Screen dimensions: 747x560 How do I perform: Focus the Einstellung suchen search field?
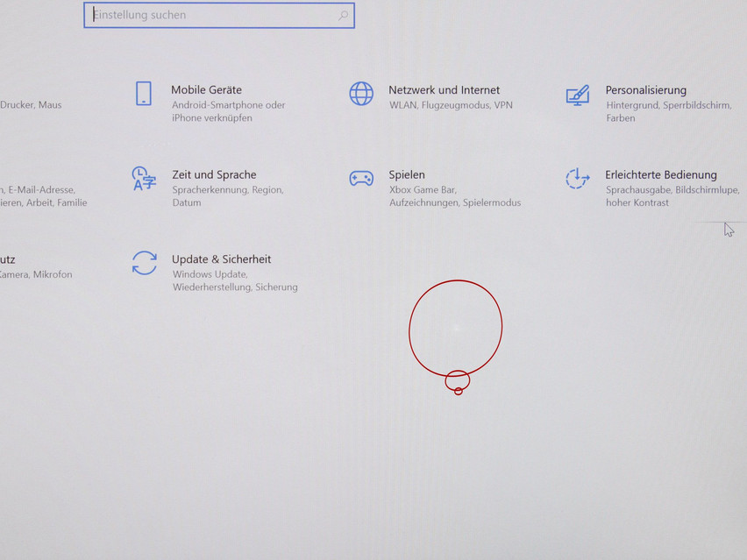(210, 16)
